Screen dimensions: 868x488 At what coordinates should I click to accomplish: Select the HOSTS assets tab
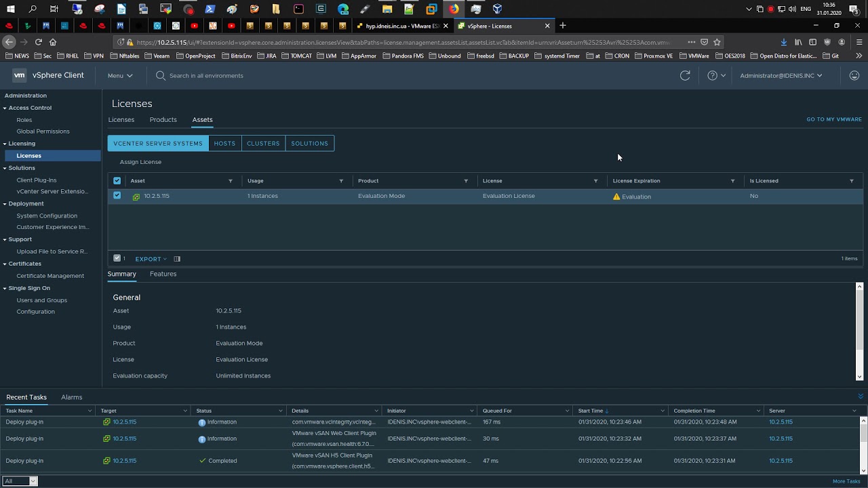224,143
